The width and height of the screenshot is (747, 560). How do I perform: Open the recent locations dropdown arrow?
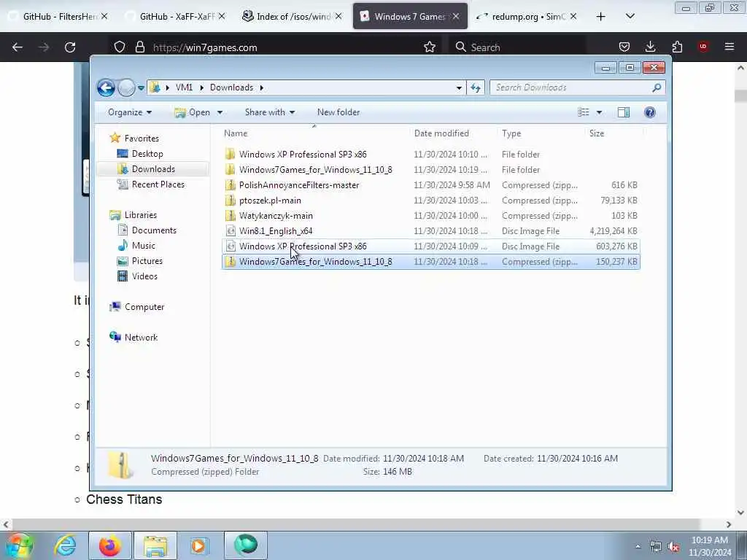pos(141,88)
